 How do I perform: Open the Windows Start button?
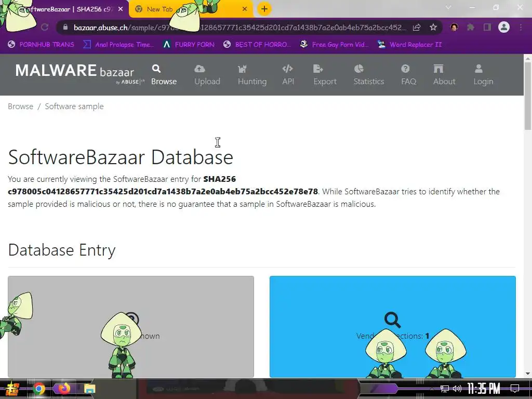tap(12, 389)
